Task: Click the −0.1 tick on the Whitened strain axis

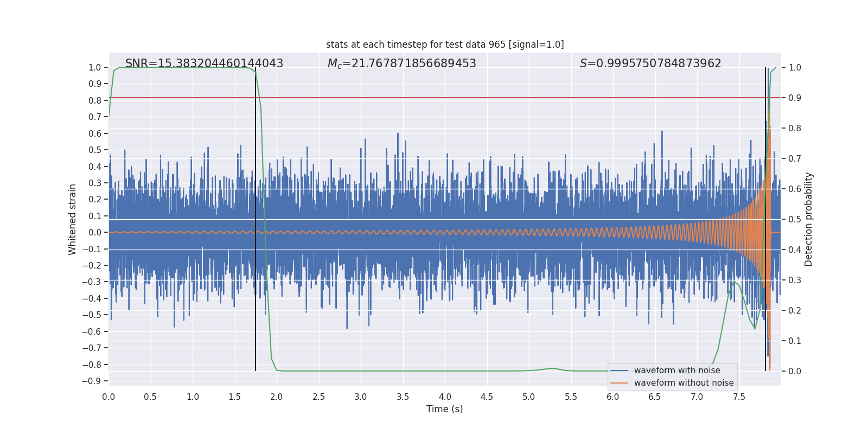Action: click(x=92, y=249)
